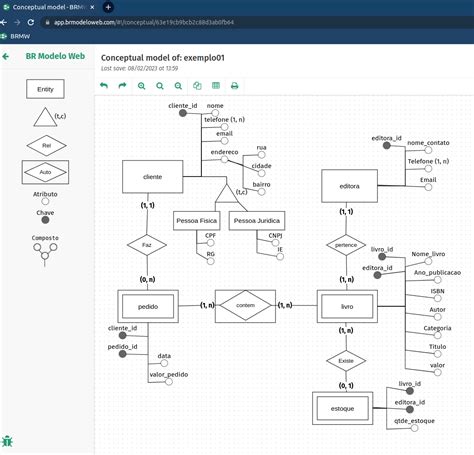474x455 pixels.
Task: Close the Conceptual model browser tab
Action: [x=92, y=7]
